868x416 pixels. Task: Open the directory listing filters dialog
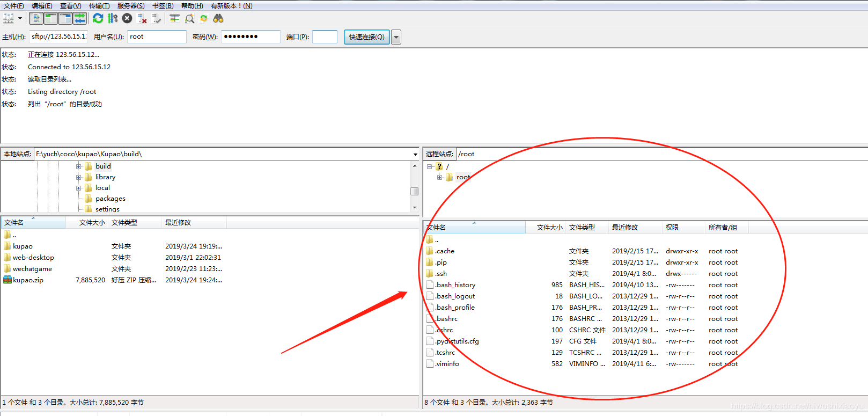coord(175,18)
